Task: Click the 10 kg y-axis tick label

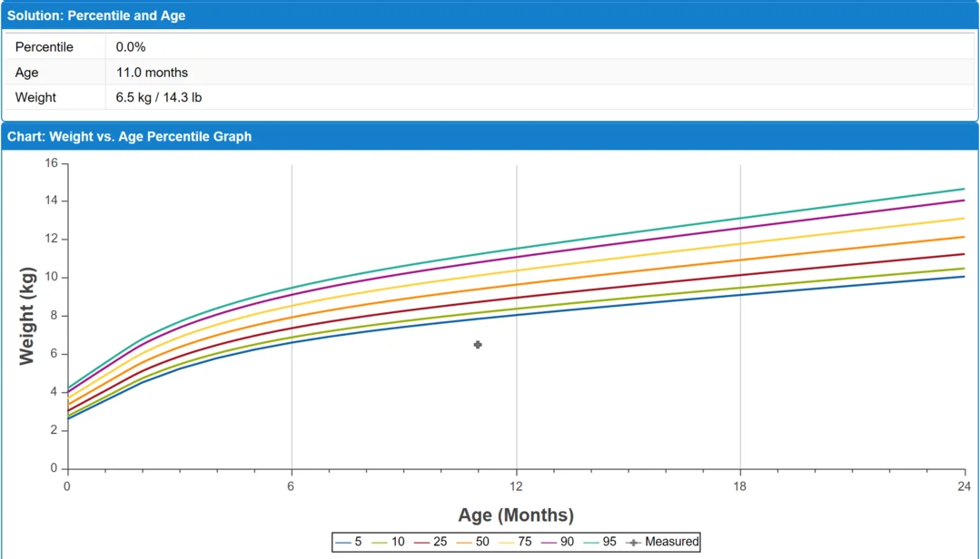Action: click(51, 278)
